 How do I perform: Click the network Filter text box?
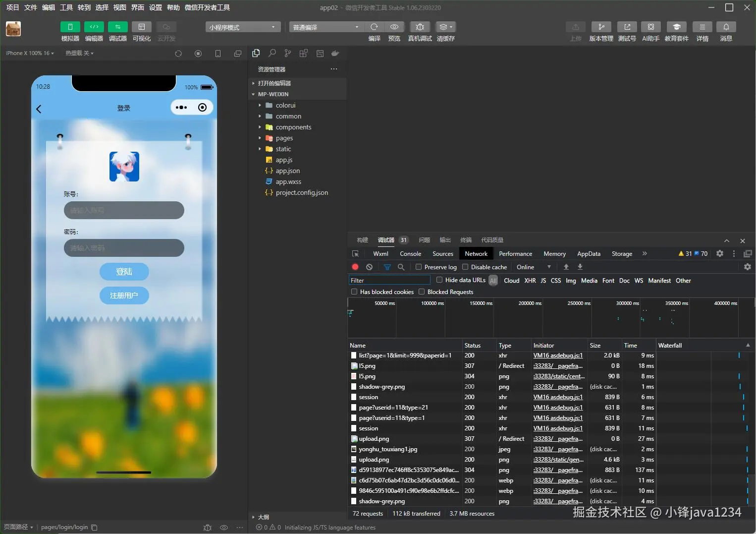click(389, 280)
